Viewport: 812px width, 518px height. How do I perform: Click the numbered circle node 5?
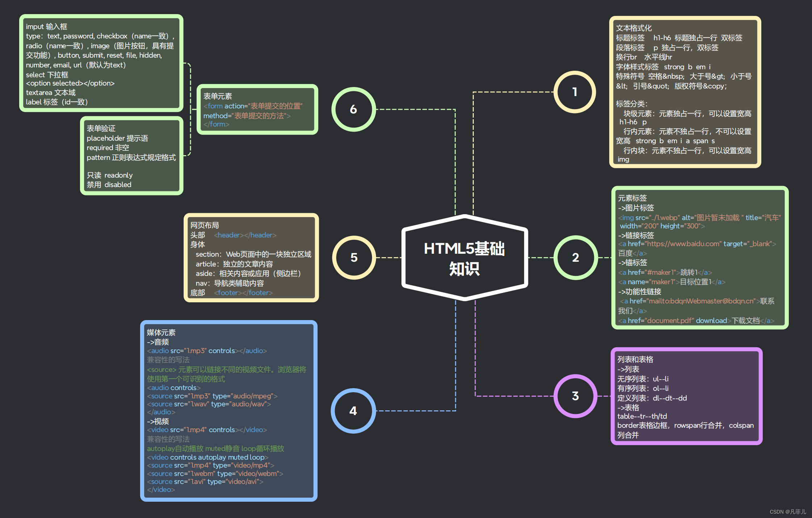pyautogui.click(x=354, y=258)
